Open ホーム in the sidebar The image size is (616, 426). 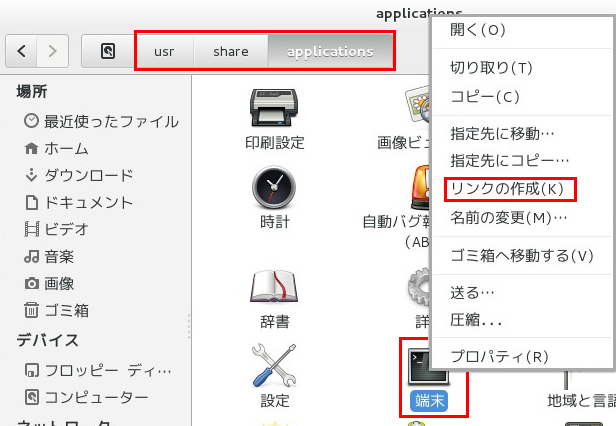pyautogui.click(x=65, y=148)
